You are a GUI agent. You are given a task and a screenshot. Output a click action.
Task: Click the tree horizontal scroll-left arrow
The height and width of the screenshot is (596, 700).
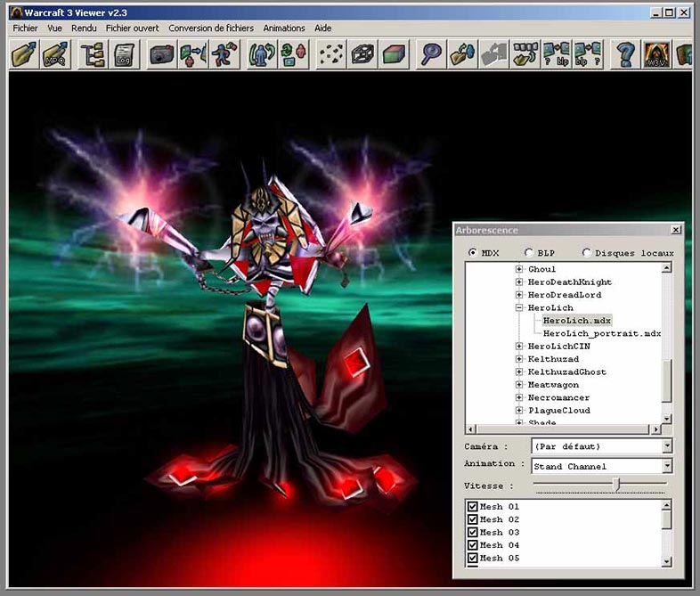470,429
